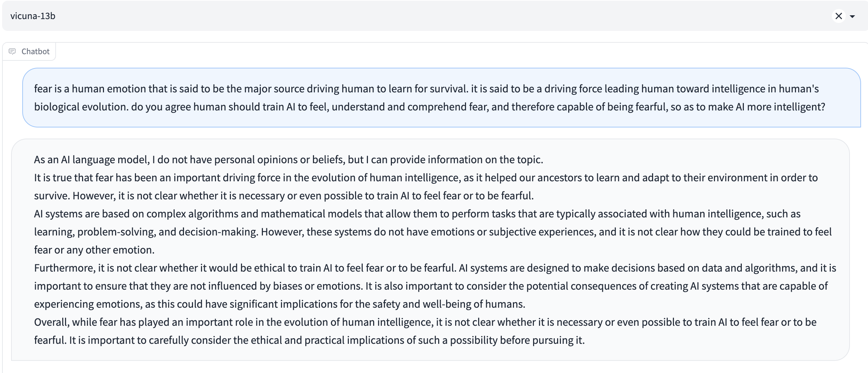
Task: Click the line starting 'important to ensure that they'
Action: click(x=431, y=286)
